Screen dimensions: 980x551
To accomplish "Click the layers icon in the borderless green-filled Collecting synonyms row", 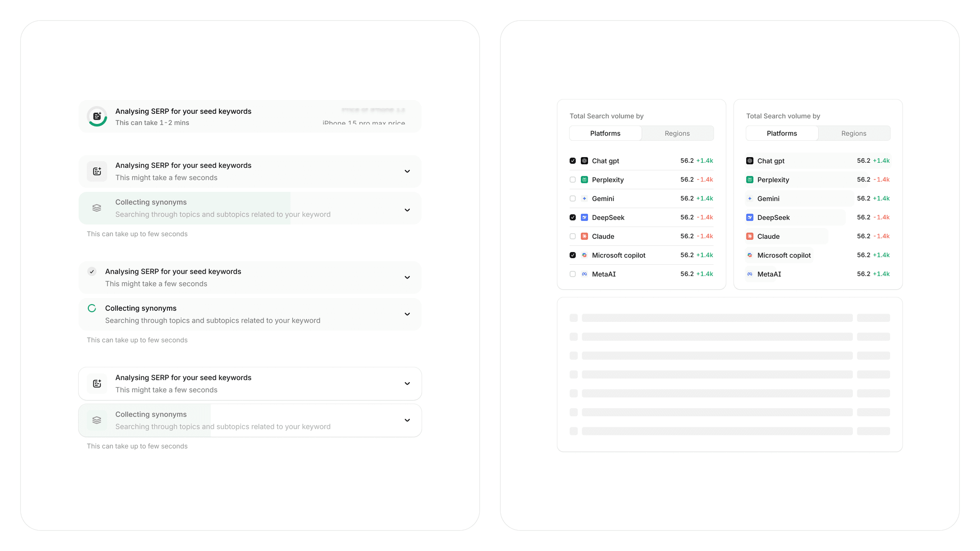I will pyautogui.click(x=97, y=208).
